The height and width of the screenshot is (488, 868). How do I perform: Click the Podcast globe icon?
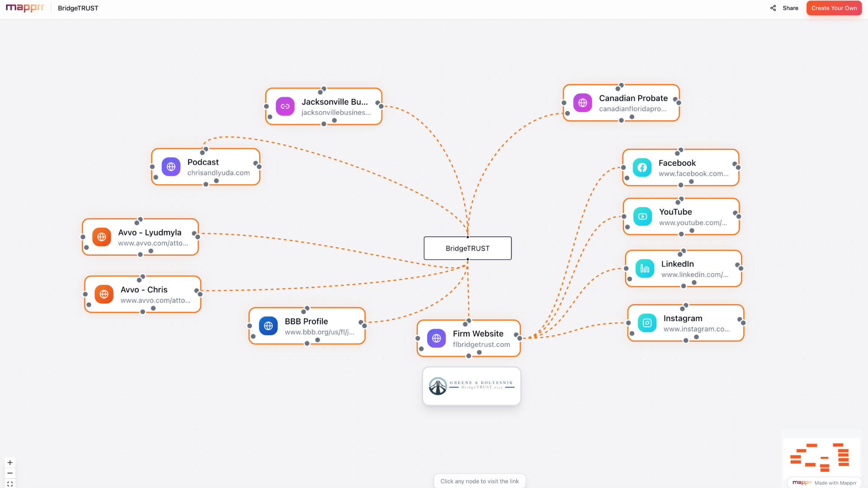[171, 167]
